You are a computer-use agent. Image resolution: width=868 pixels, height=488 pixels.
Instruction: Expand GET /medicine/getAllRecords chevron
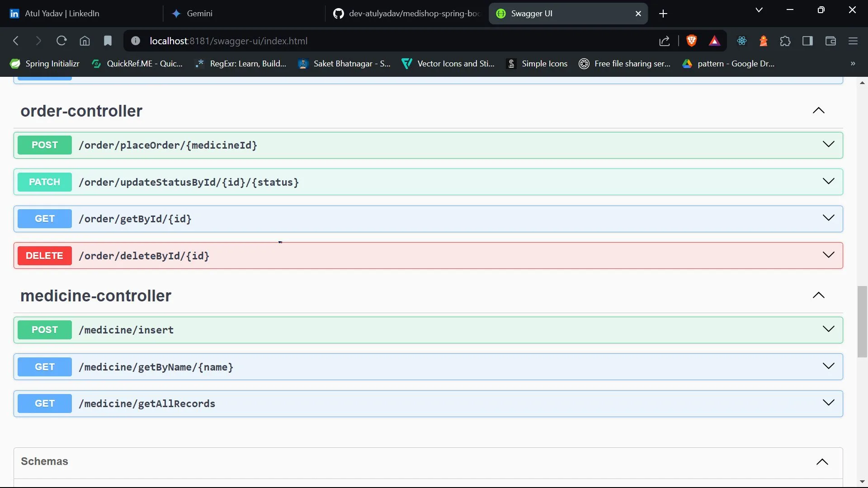(x=828, y=403)
